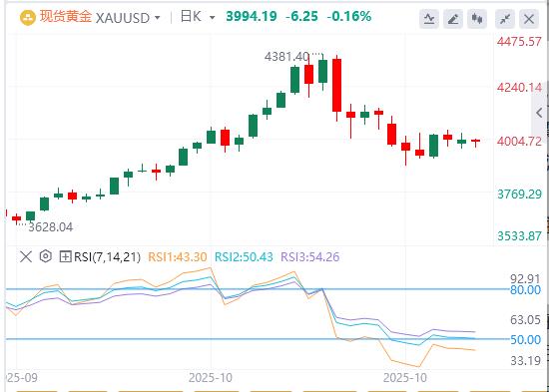Click the 92.91 RSI axis value
Image resolution: width=549 pixels, height=392 pixels.
point(525,279)
